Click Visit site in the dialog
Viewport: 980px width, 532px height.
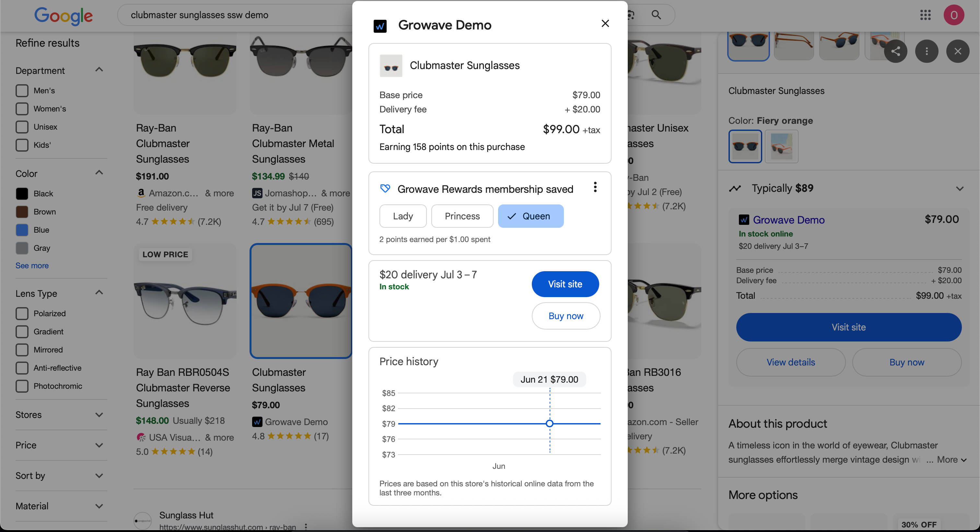tap(565, 284)
